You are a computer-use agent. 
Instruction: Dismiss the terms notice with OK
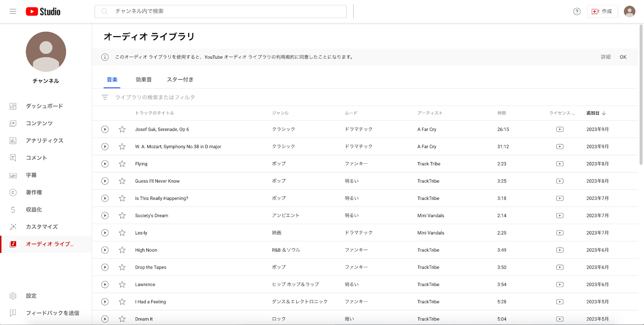623,57
